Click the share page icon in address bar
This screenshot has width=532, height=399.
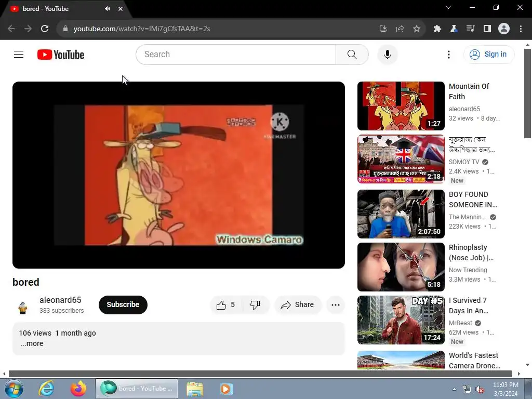[x=400, y=29]
